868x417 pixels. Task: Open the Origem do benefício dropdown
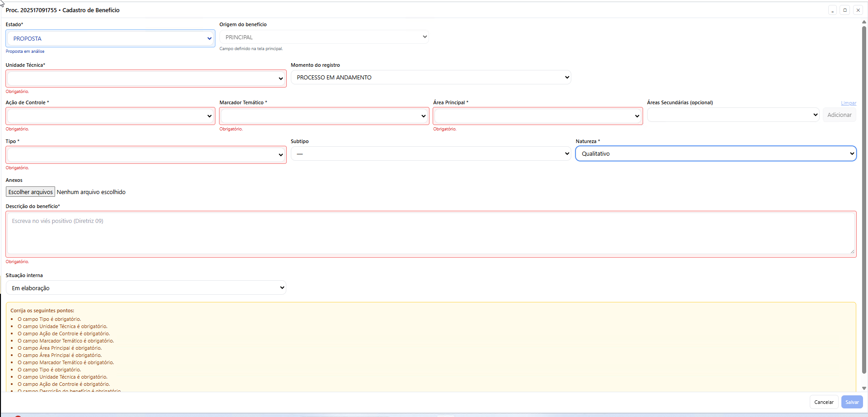pos(324,37)
